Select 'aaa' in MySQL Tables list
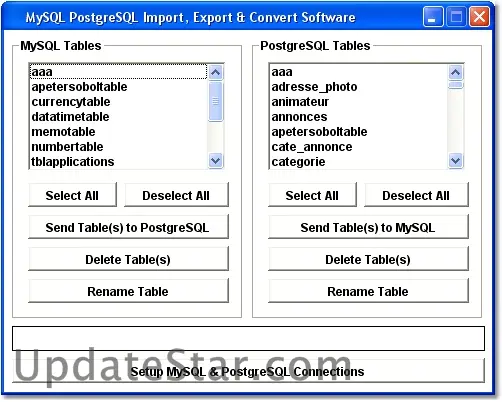This screenshot has height=402, width=502. coord(118,72)
